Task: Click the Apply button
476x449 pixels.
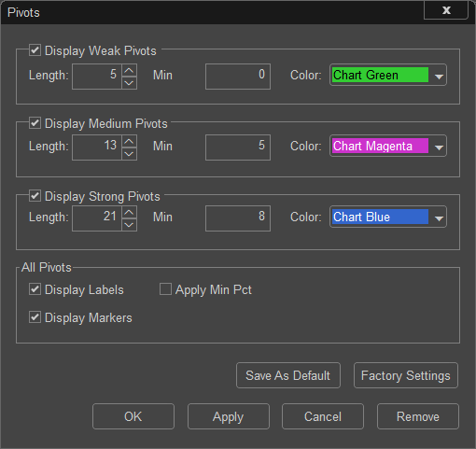Action: [x=229, y=416]
